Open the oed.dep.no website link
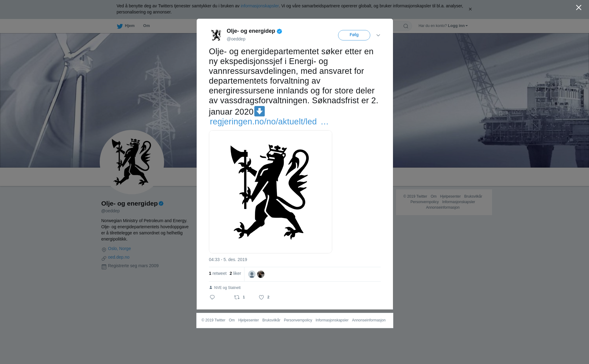The width and height of the screenshot is (589, 364). point(119,257)
